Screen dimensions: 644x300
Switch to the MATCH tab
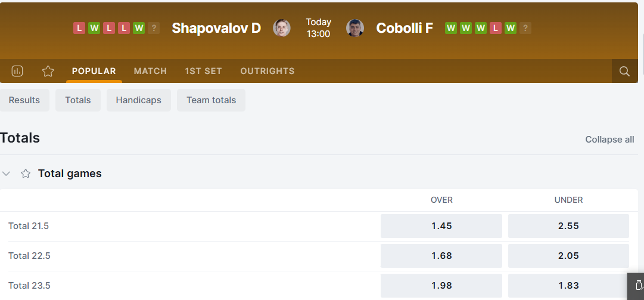tap(150, 71)
